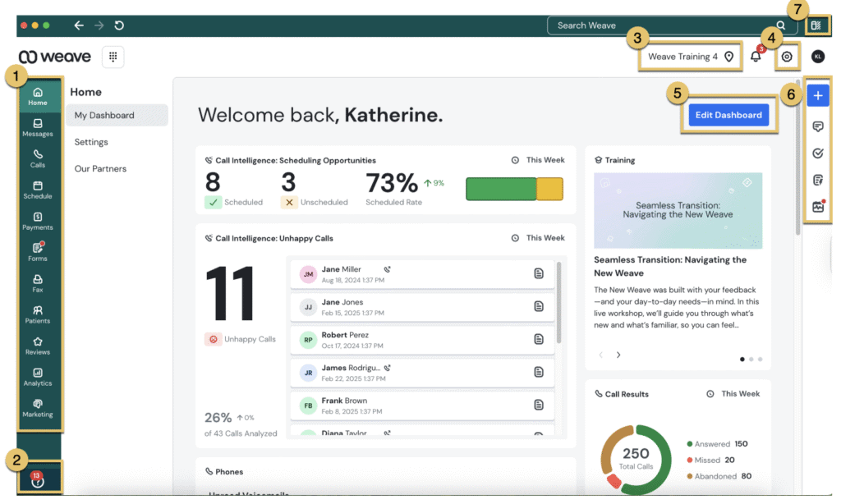Open the Calls section
This screenshot has width=841, height=504.
[38, 158]
